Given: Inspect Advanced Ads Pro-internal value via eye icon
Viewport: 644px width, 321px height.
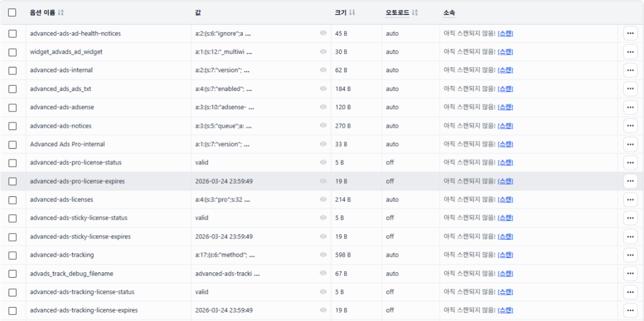Looking at the screenshot, I should pyautogui.click(x=323, y=144).
